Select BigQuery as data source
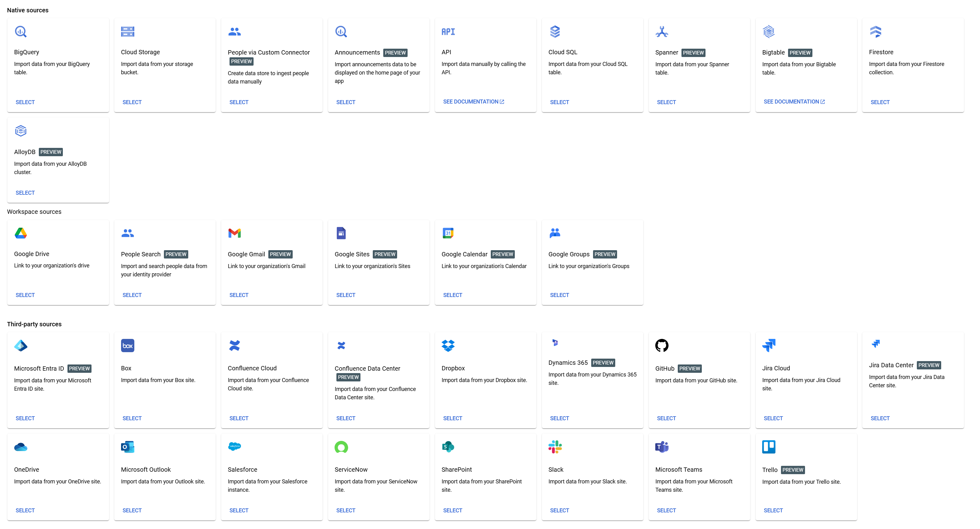This screenshot has height=529, width=980. click(25, 102)
